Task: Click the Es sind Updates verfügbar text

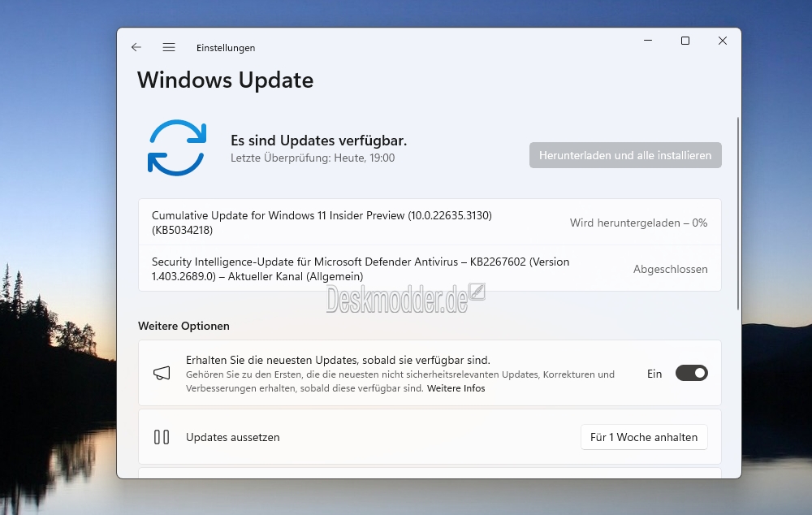Action: (x=318, y=141)
